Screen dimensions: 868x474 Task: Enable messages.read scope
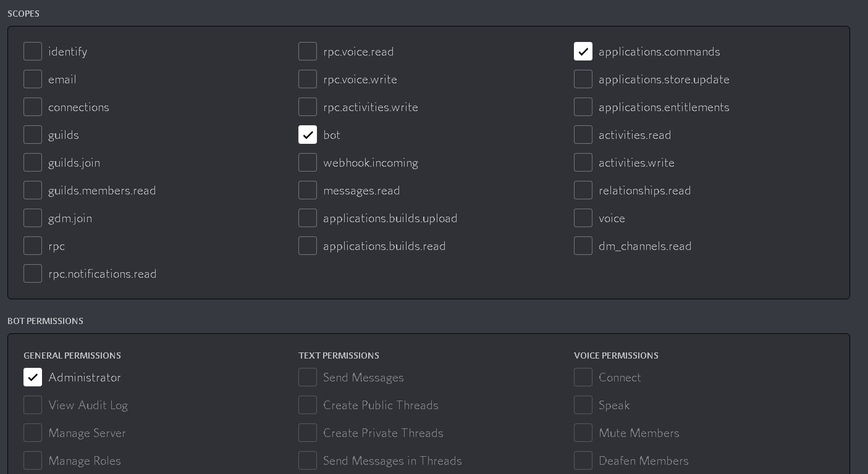pyautogui.click(x=308, y=190)
